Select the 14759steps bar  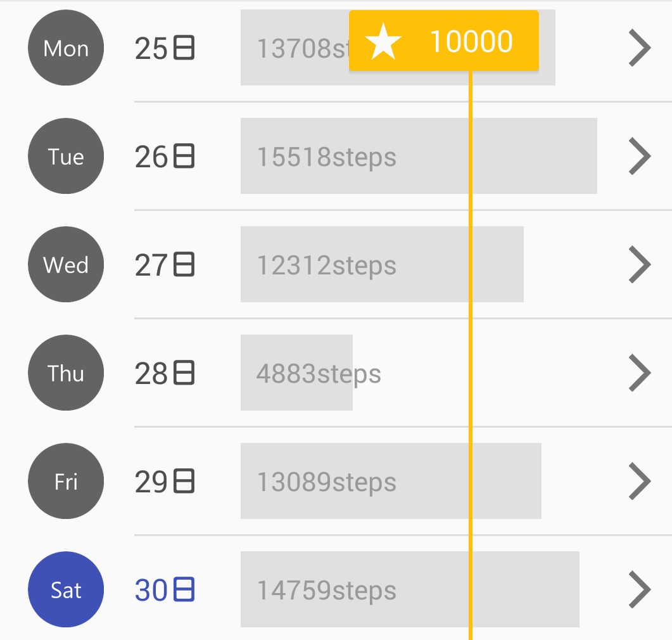click(410, 589)
